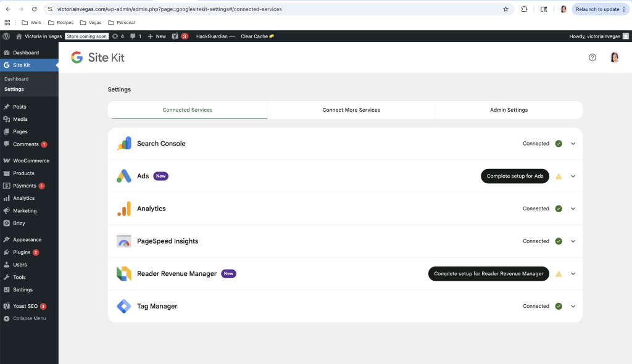Image resolution: width=632 pixels, height=364 pixels.
Task: Open Site Kit help menu icon
Action: click(x=592, y=57)
